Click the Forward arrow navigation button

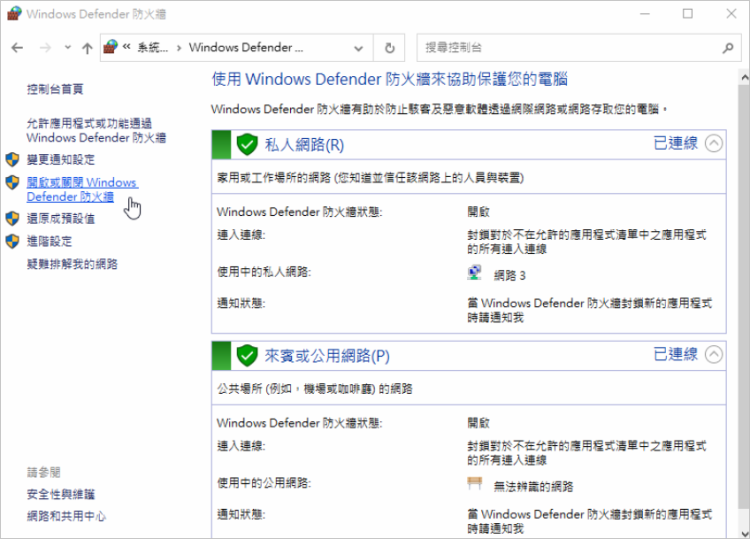point(45,47)
